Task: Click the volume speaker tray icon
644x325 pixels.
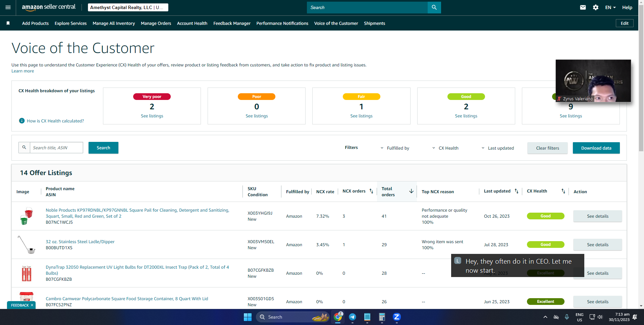Action: tap(600, 317)
